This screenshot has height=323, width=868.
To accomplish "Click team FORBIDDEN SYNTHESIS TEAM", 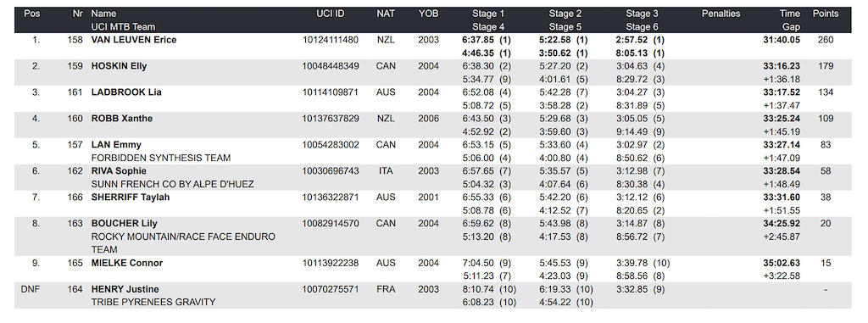I will pyautogui.click(x=161, y=158).
